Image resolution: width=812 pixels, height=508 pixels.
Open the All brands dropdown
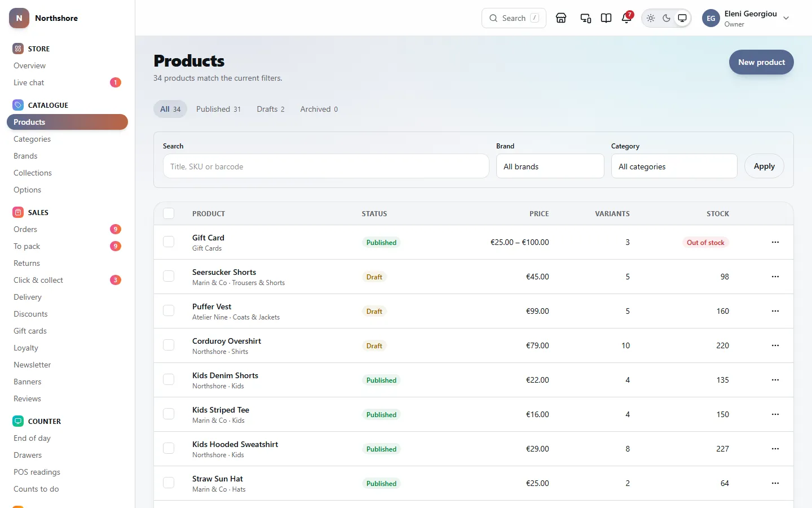click(550, 167)
